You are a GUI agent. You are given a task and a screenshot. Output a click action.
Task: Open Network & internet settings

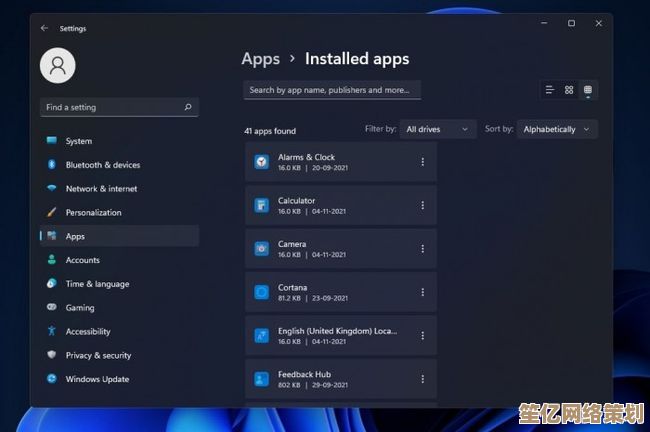coord(119,189)
